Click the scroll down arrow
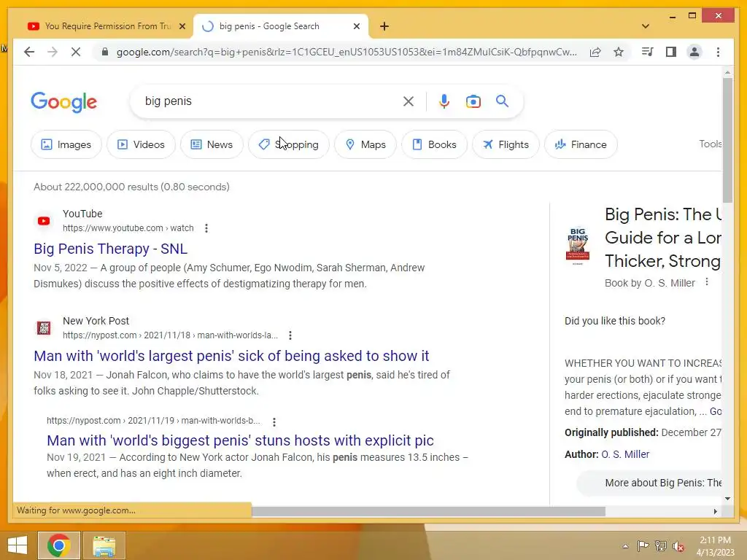The width and height of the screenshot is (747, 560). pyautogui.click(x=727, y=499)
